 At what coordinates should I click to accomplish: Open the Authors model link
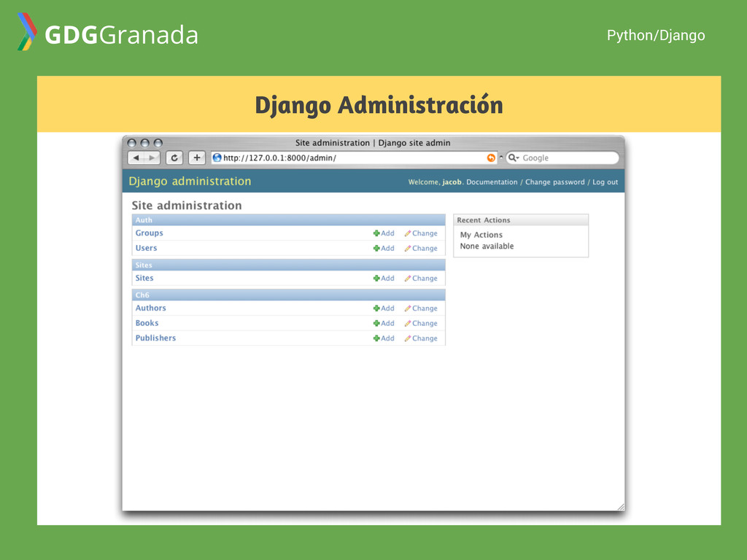click(x=150, y=308)
